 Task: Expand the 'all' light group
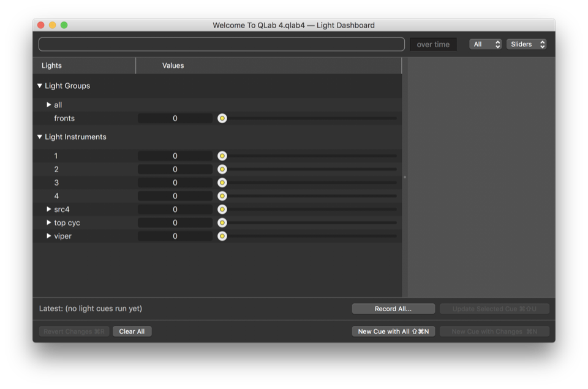coord(49,105)
